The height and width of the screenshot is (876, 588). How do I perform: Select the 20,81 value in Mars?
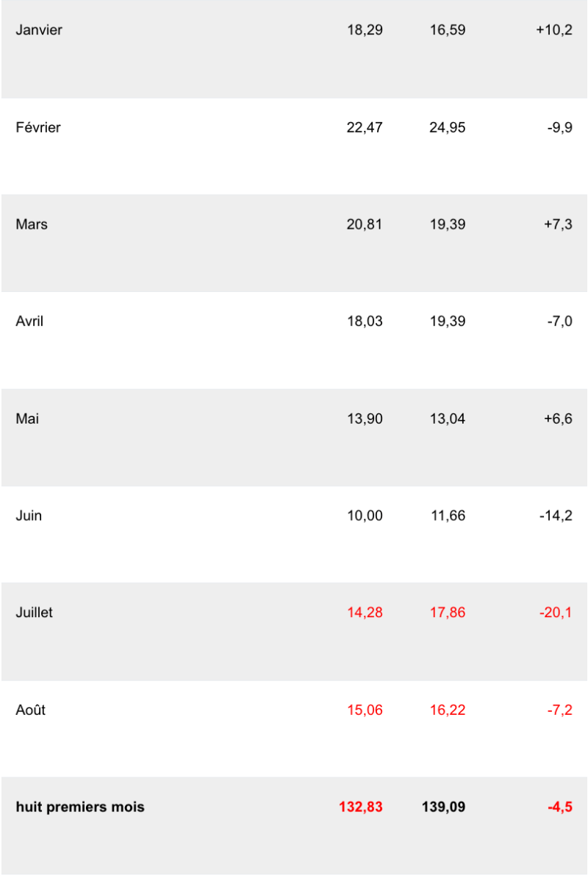point(365,224)
